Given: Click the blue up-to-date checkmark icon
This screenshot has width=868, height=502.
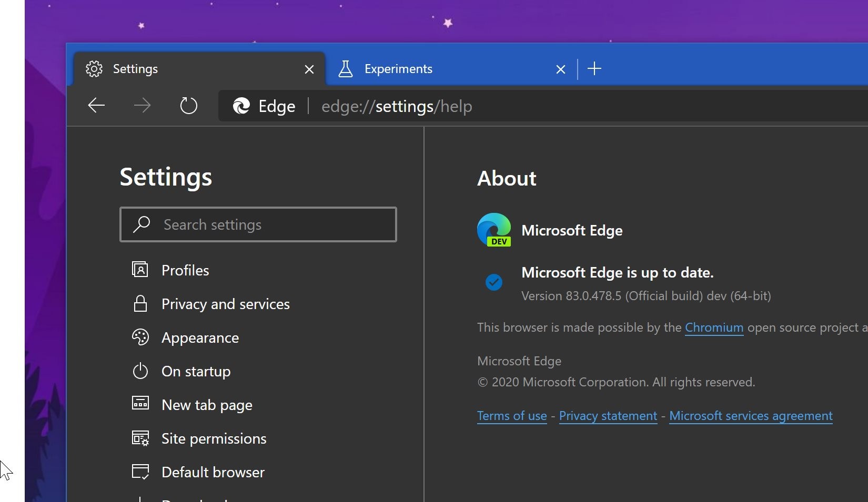Looking at the screenshot, I should [493, 282].
